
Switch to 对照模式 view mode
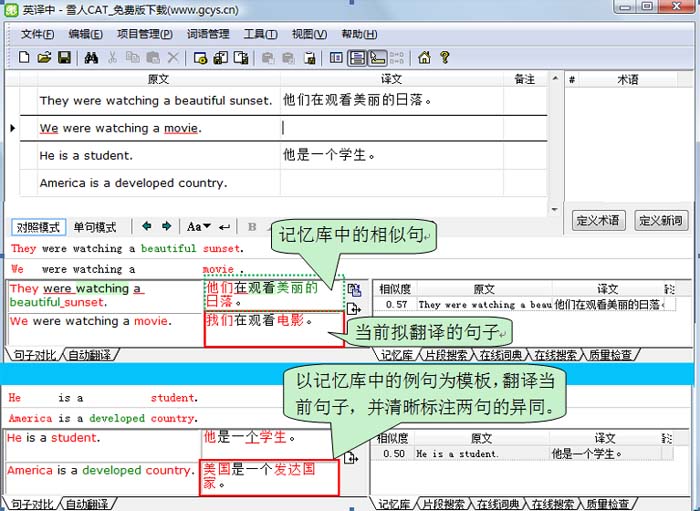[x=38, y=227]
